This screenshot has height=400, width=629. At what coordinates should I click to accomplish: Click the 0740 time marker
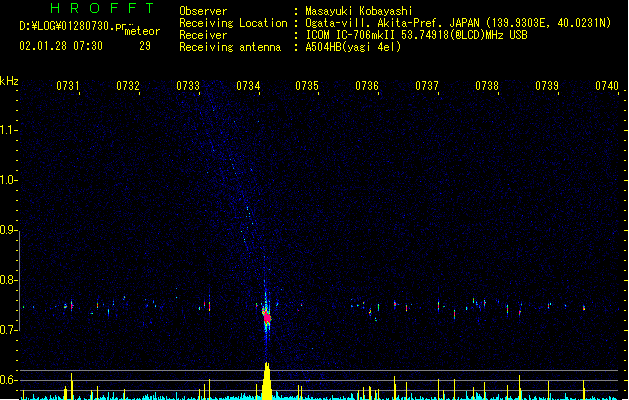tap(607, 85)
